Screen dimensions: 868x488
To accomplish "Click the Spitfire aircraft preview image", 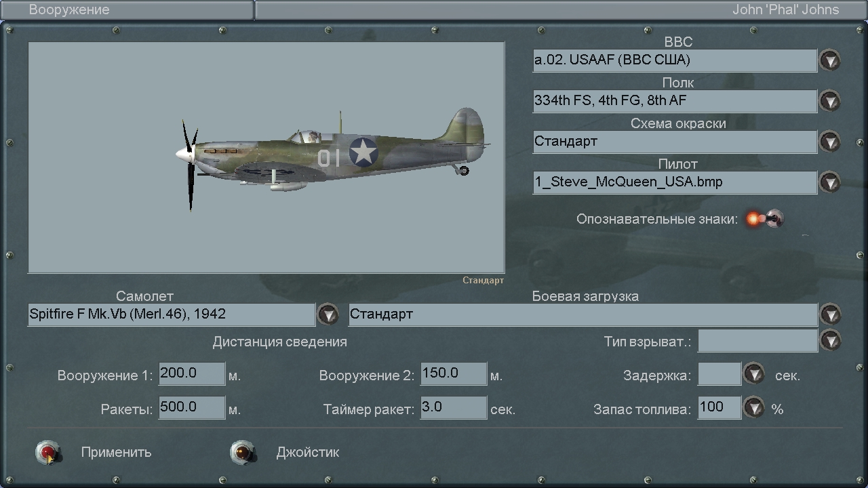I will click(x=267, y=157).
